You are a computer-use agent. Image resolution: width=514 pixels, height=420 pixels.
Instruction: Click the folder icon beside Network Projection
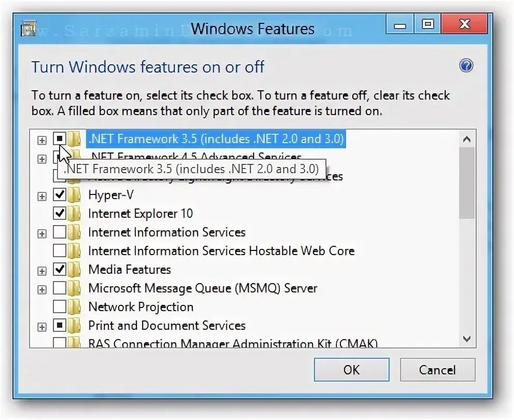click(75, 307)
